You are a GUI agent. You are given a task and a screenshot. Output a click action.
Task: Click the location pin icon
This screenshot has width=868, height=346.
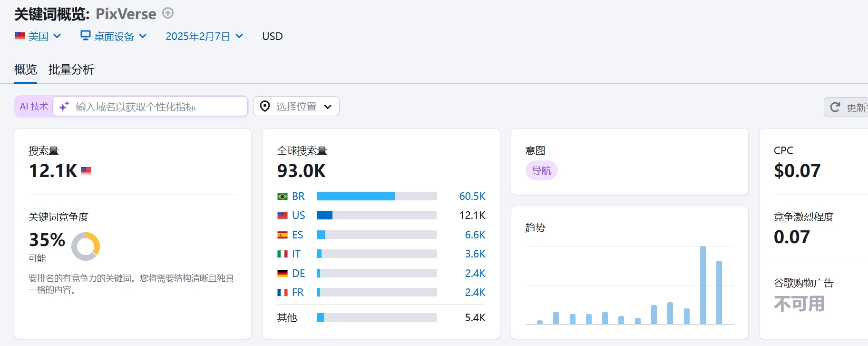click(265, 106)
